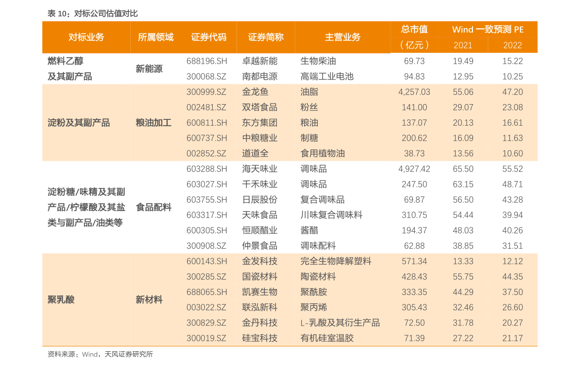Select the 聚乳酸 business cell
The height and width of the screenshot is (368, 588).
pyautogui.click(x=61, y=300)
